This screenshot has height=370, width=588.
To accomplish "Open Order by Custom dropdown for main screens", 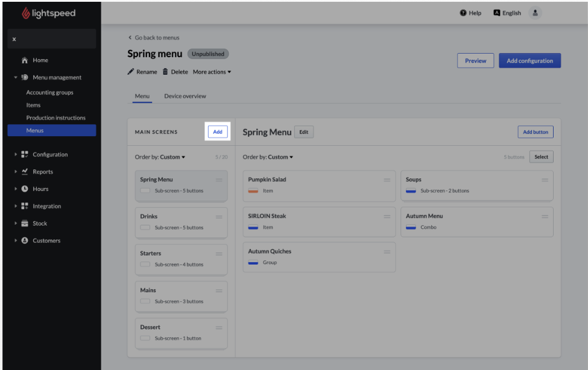I will pos(160,157).
